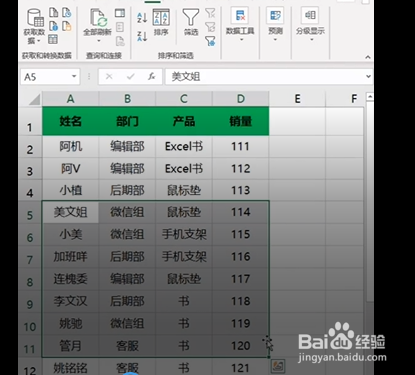Click the Reapply filter icon
This screenshot has width=415, height=375.
click(210, 27)
